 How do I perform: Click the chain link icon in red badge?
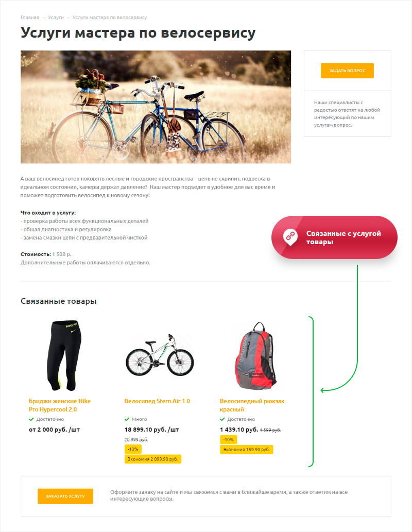point(290,236)
